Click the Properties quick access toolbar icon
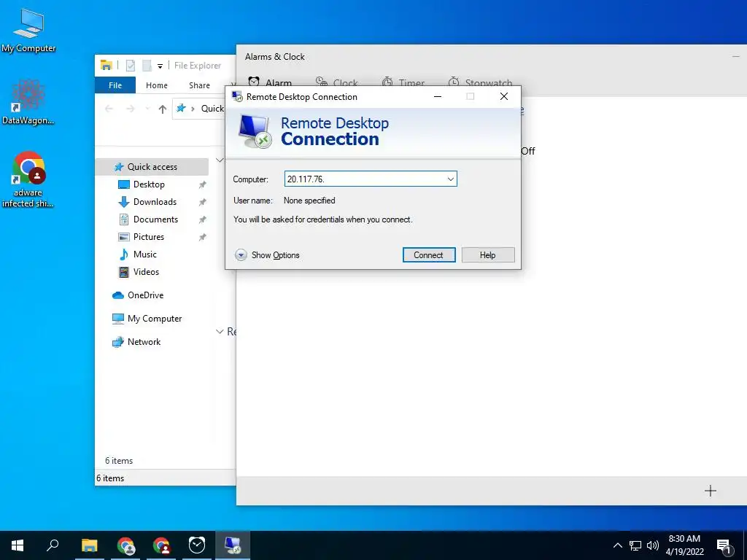This screenshot has width=747, height=560. click(131, 66)
